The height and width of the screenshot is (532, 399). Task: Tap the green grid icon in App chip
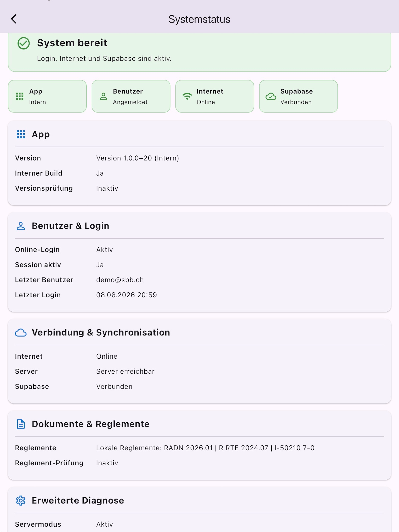(x=20, y=96)
